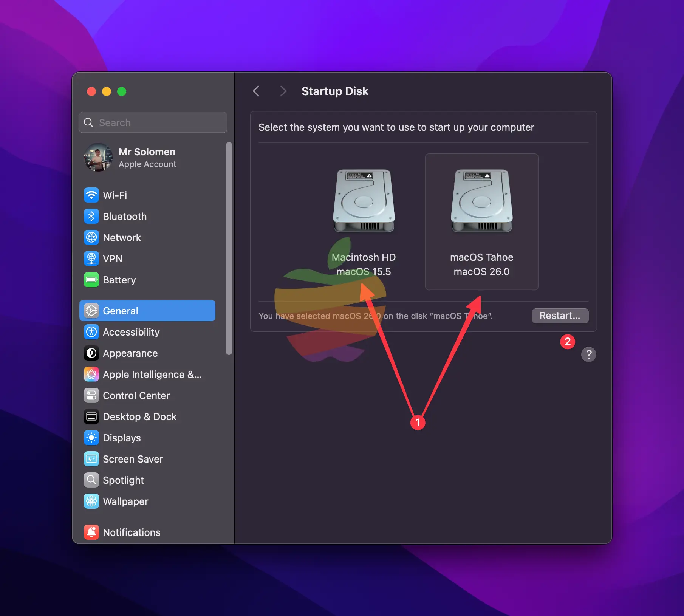Click the 'macOS 15.5' version text
This screenshot has height=616, width=684.
tap(364, 272)
